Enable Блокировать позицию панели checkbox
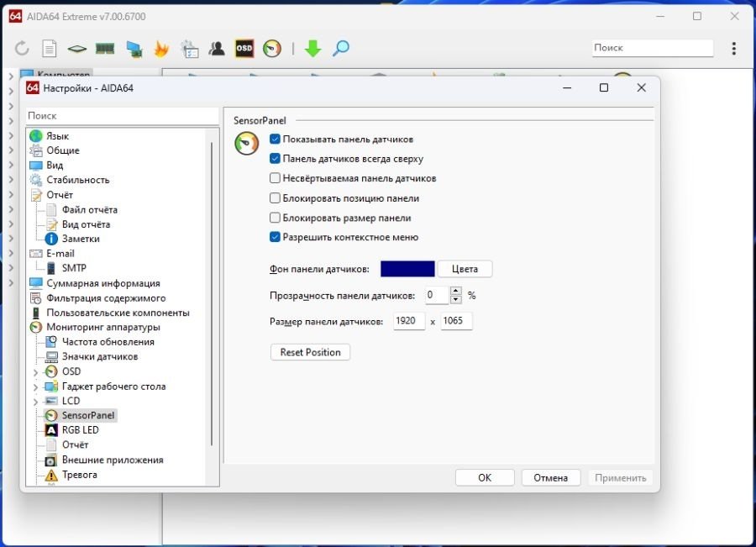 pyautogui.click(x=275, y=198)
